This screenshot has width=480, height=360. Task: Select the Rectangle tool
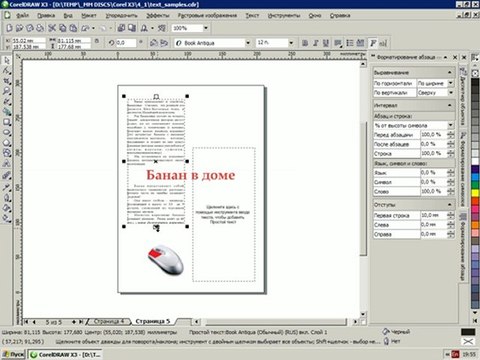click(6, 122)
